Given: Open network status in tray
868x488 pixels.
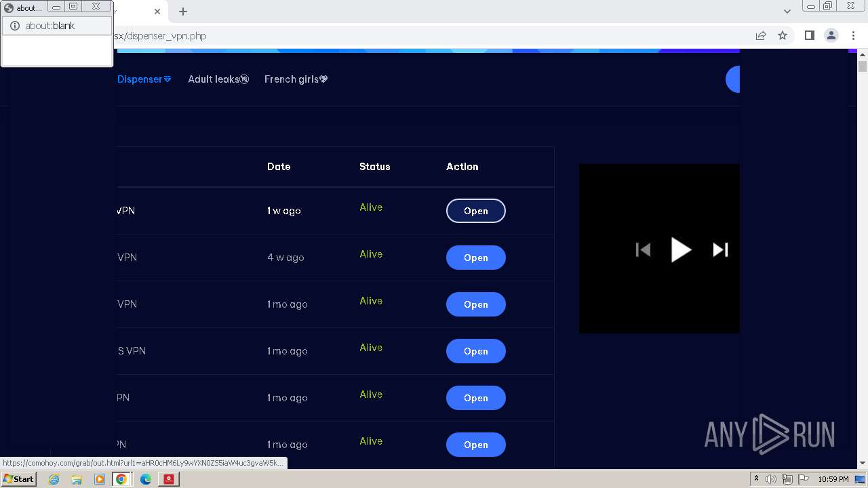Looking at the screenshot, I should point(787,479).
